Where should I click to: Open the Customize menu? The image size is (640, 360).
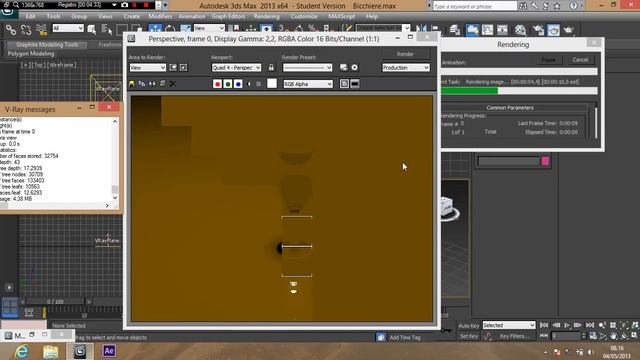pos(304,16)
